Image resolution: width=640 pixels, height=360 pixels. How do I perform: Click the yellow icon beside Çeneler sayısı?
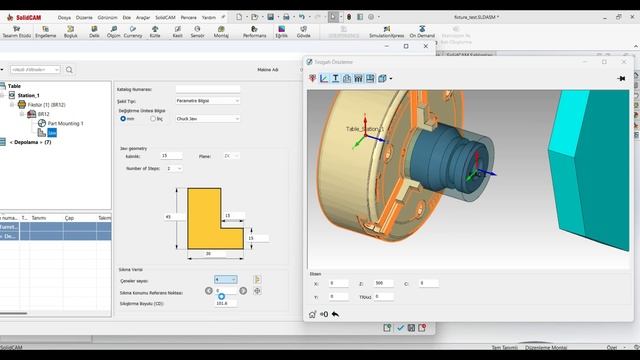coord(257,280)
